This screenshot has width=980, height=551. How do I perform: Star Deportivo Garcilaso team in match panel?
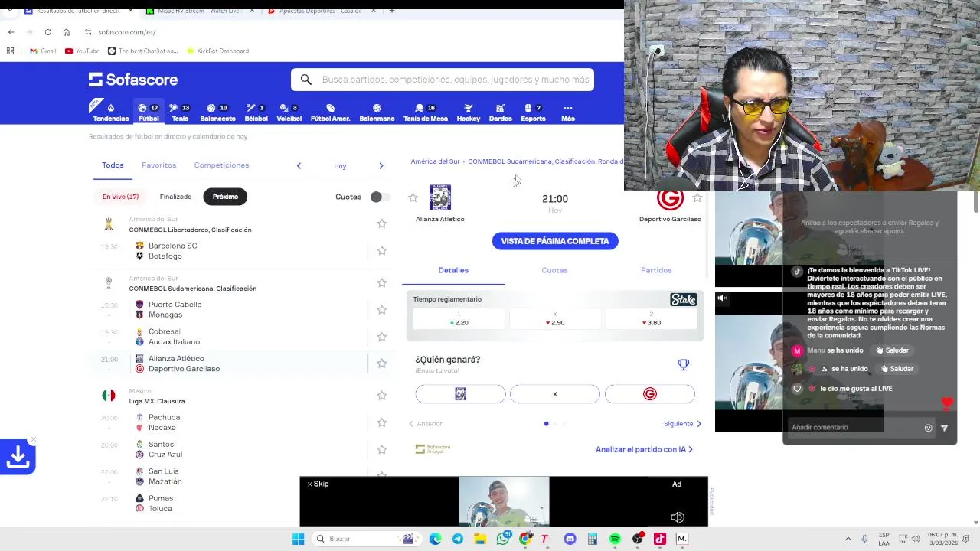697,197
